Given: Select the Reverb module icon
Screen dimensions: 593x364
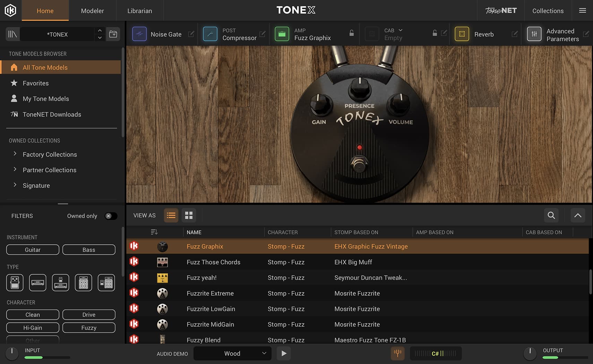Looking at the screenshot, I should pyautogui.click(x=462, y=34).
